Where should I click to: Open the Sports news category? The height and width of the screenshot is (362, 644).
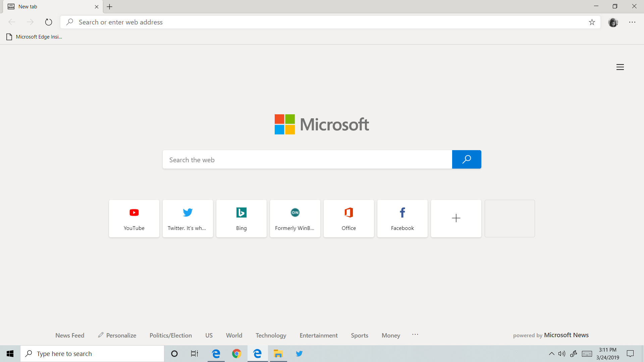pos(359,335)
